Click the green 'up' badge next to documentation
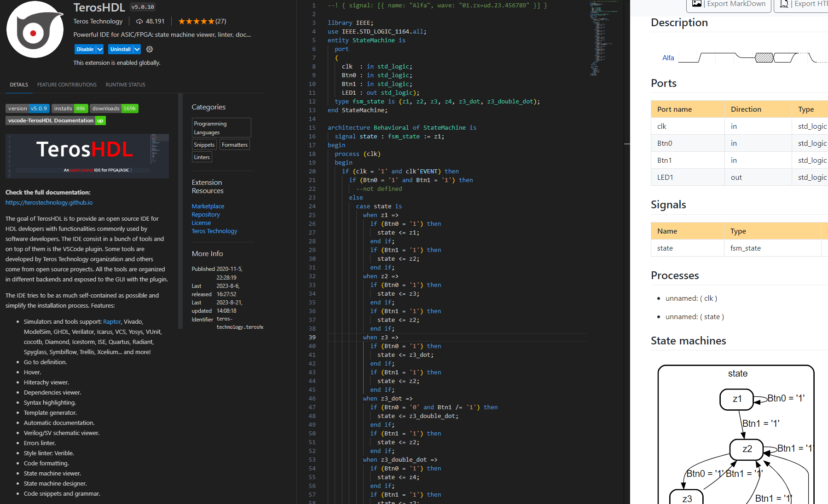Viewport: 828px width, 504px height. 100,120
